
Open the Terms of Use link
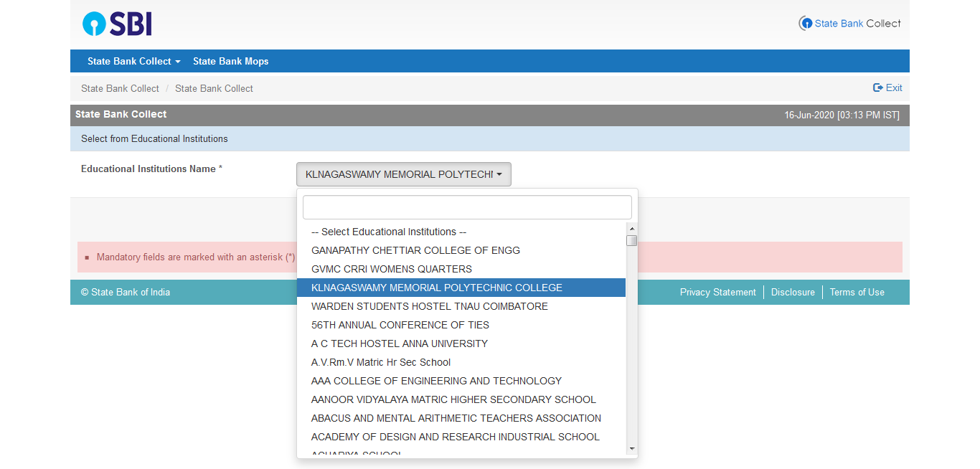tap(857, 292)
